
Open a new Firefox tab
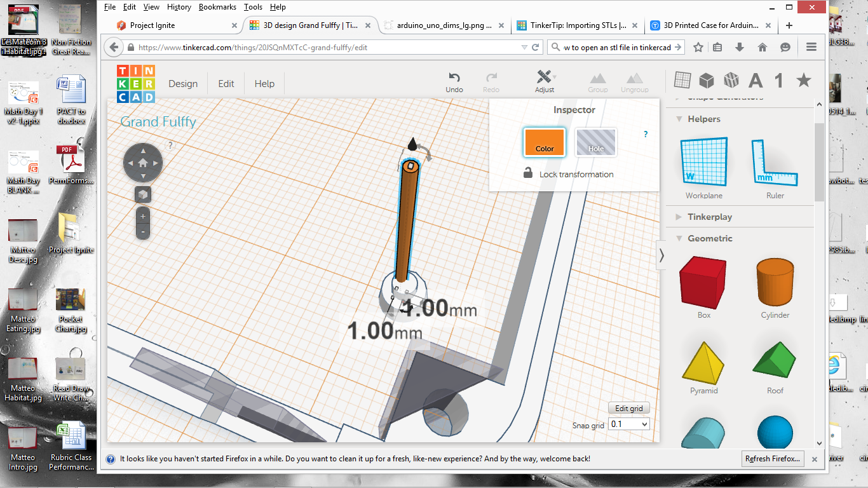point(789,25)
